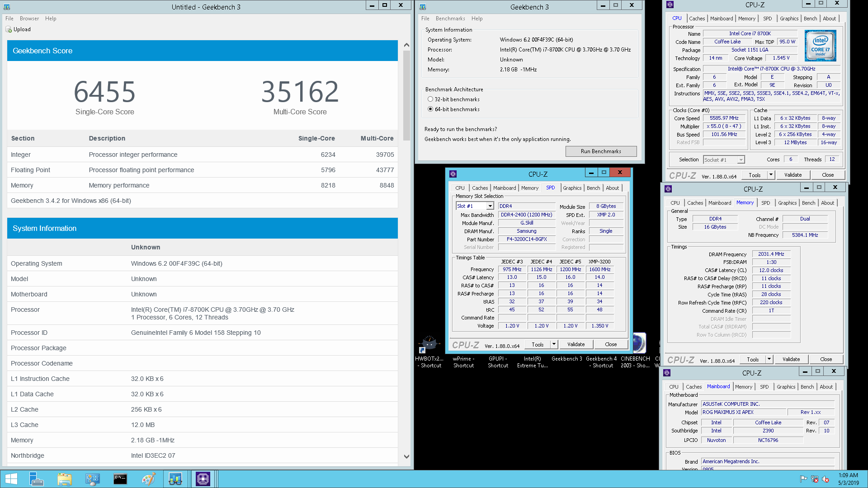Click the Upload link in Geekbench
This screenshot has width=868, height=488.
click(x=22, y=29)
